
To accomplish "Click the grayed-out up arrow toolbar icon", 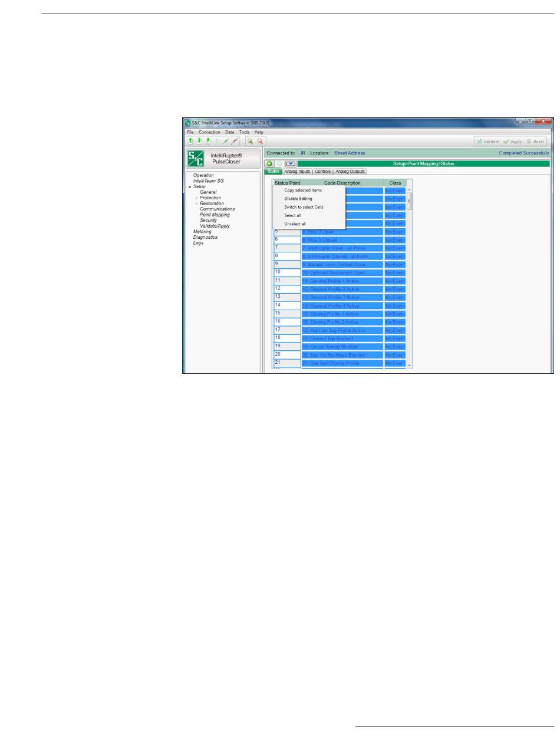I will tap(216, 141).
